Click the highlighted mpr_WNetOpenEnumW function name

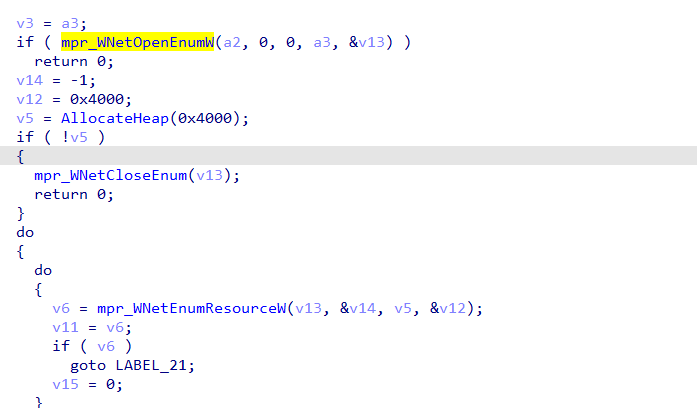[x=137, y=42]
